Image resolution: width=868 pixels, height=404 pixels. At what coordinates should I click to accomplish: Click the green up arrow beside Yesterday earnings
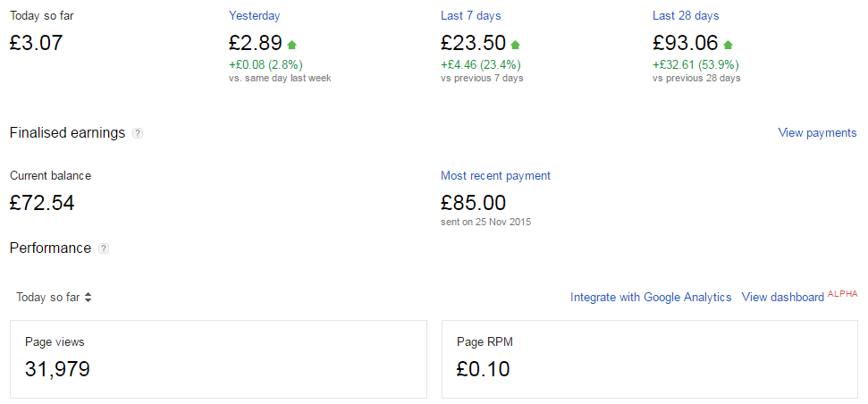point(292,45)
